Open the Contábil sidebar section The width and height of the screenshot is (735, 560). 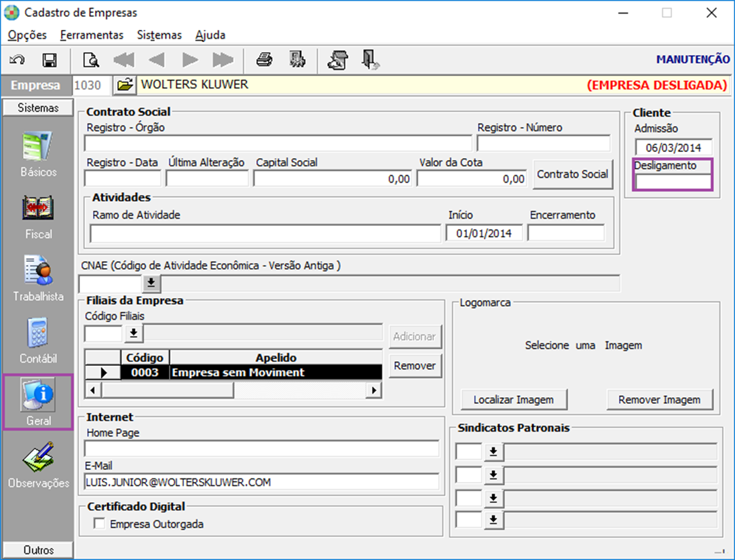click(38, 341)
